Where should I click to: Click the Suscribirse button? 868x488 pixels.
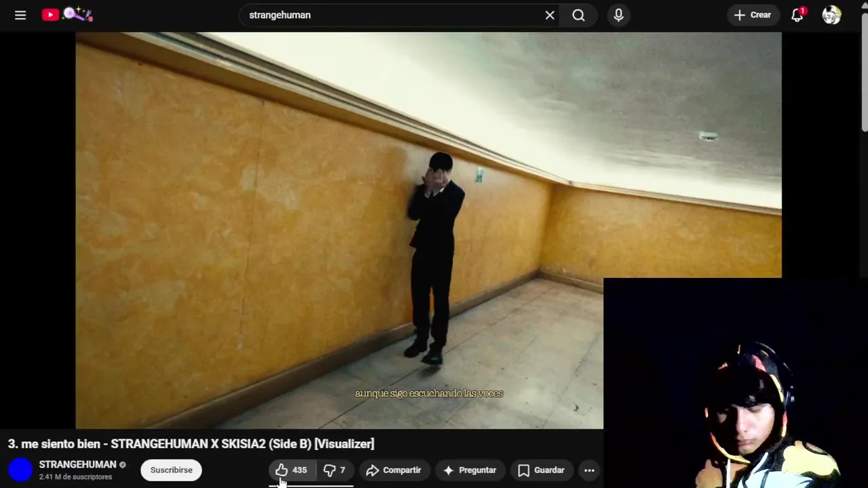pyautogui.click(x=171, y=470)
